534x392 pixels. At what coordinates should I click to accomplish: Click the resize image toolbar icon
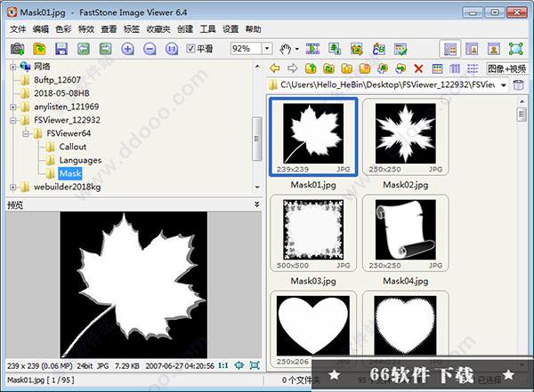tap(335, 49)
